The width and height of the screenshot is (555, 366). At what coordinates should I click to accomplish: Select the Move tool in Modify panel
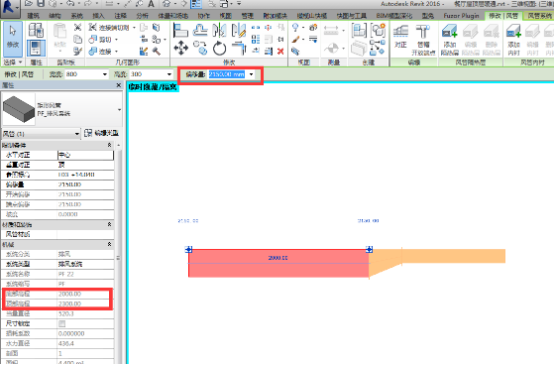coord(181,48)
